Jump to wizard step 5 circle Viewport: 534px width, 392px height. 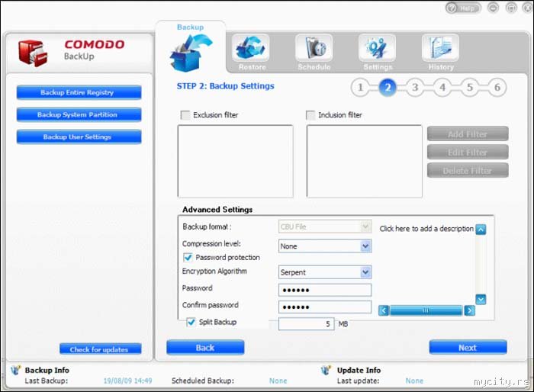pyautogui.click(x=470, y=88)
